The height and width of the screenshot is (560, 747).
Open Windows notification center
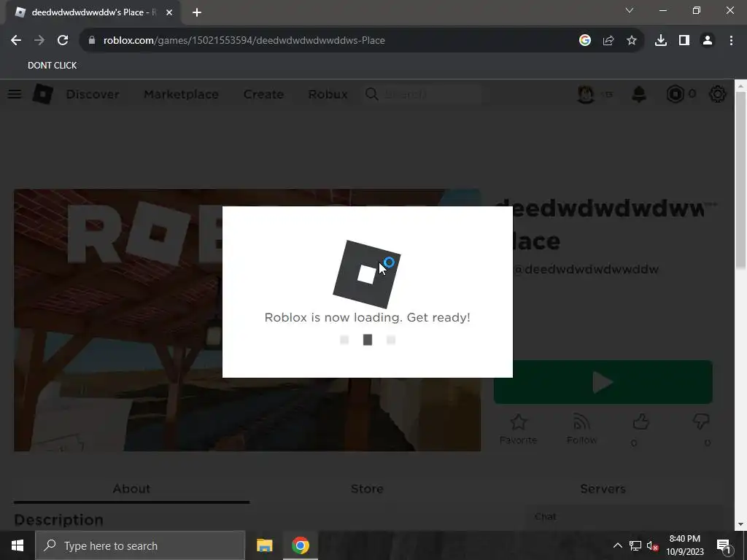(x=724, y=545)
